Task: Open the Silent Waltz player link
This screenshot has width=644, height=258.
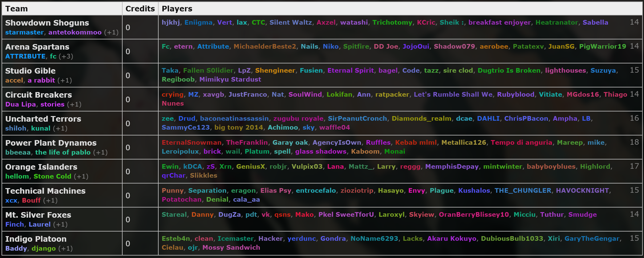Action: (x=290, y=22)
